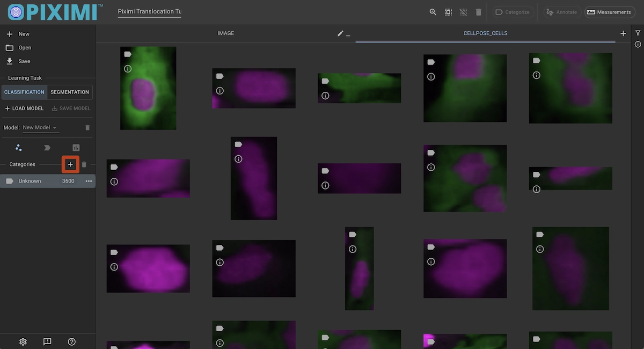Click the info icon below filter
This screenshot has width=644, height=349.
click(638, 45)
